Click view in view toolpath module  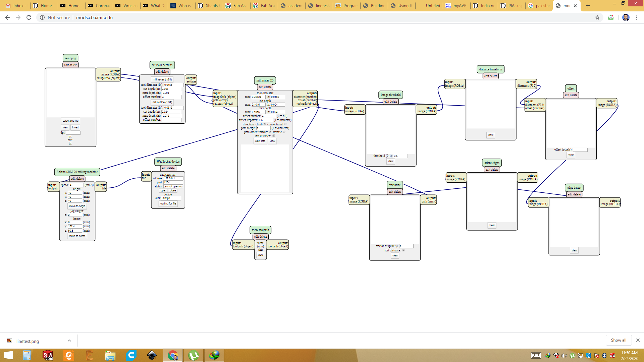[261, 255]
